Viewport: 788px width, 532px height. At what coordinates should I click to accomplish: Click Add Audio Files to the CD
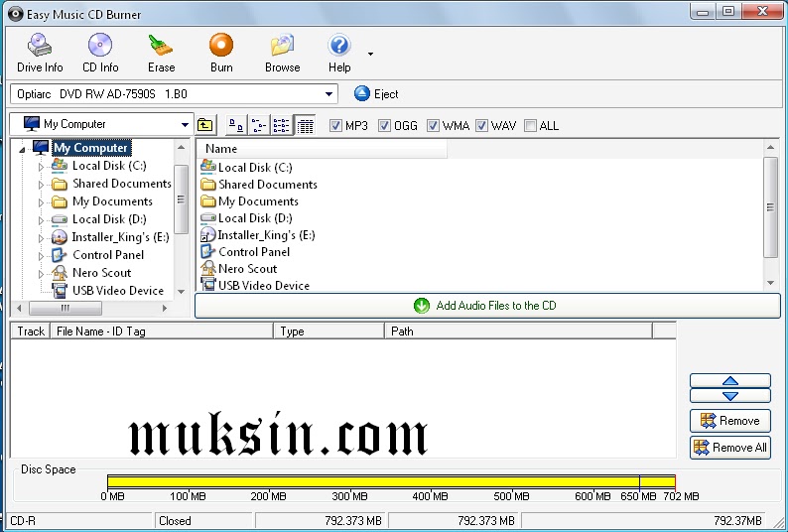click(487, 306)
